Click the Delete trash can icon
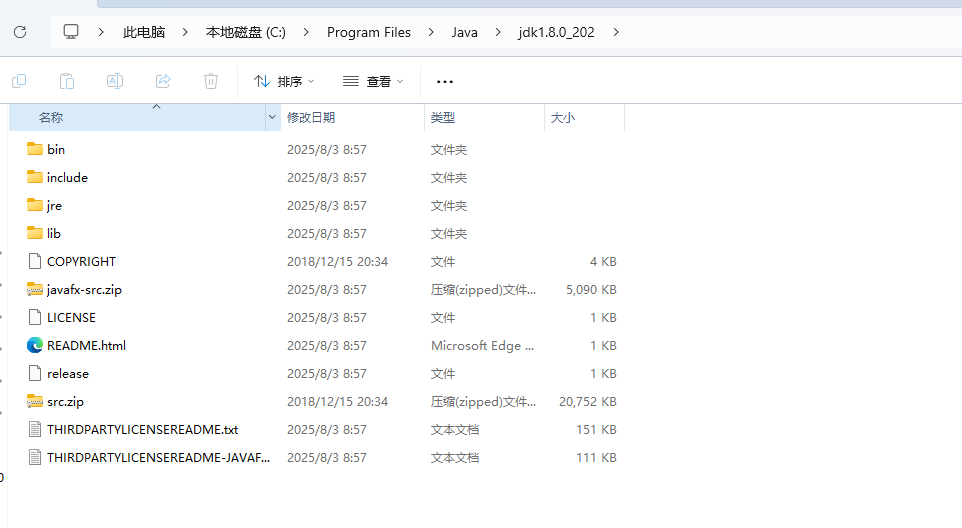Image resolution: width=962 pixels, height=528 pixels. tap(210, 81)
